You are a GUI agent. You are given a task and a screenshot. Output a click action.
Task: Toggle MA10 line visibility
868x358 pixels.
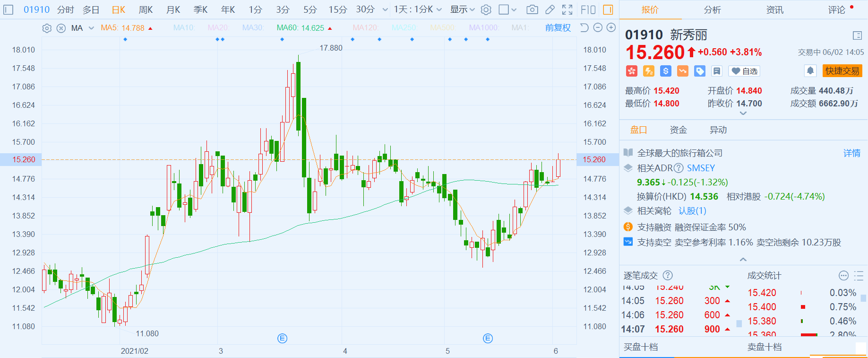click(x=184, y=28)
